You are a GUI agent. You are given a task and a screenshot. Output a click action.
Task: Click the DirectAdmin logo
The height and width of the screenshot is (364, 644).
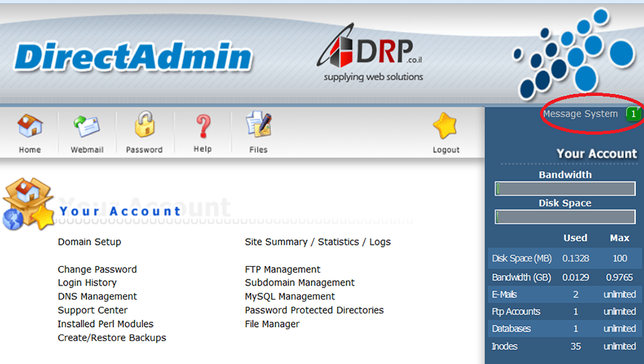tap(133, 57)
